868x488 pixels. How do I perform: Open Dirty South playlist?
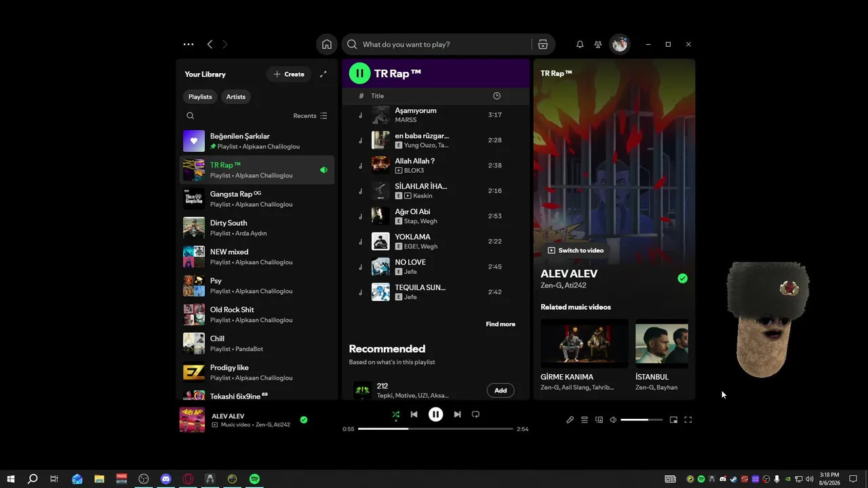pyautogui.click(x=257, y=228)
